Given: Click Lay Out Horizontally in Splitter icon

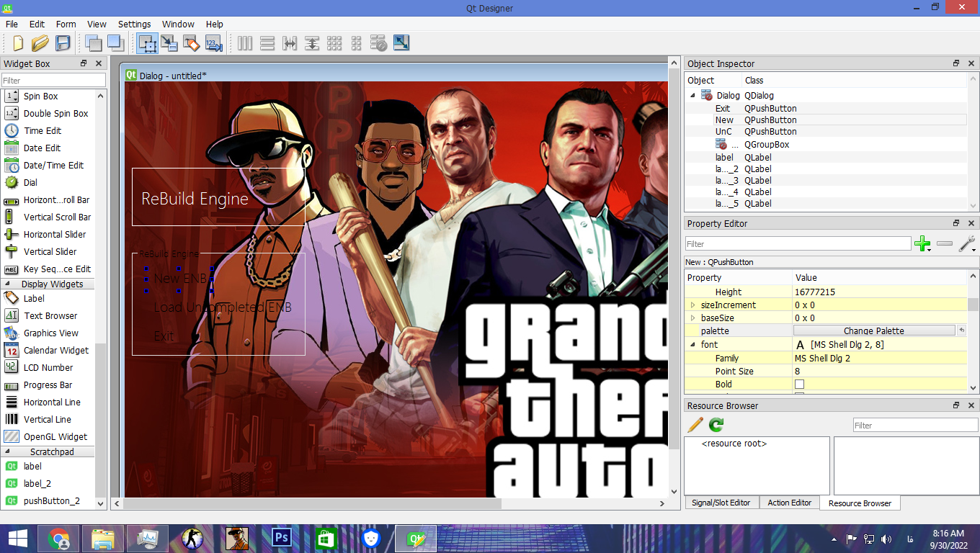Looking at the screenshot, I should click(290, 43).
